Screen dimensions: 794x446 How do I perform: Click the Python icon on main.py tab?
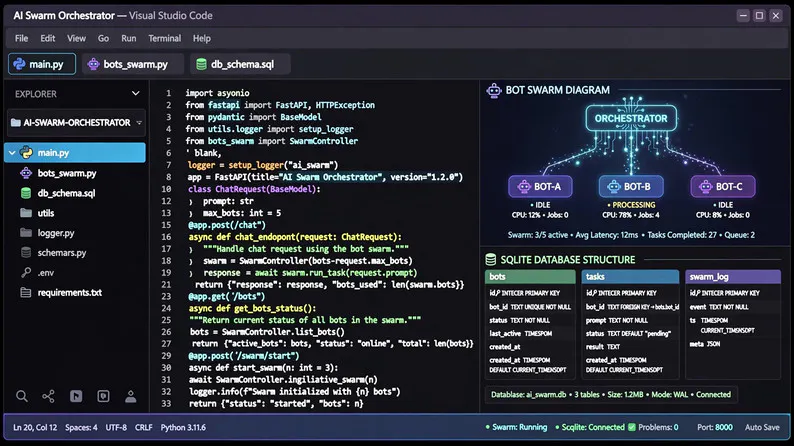(19, 64)
